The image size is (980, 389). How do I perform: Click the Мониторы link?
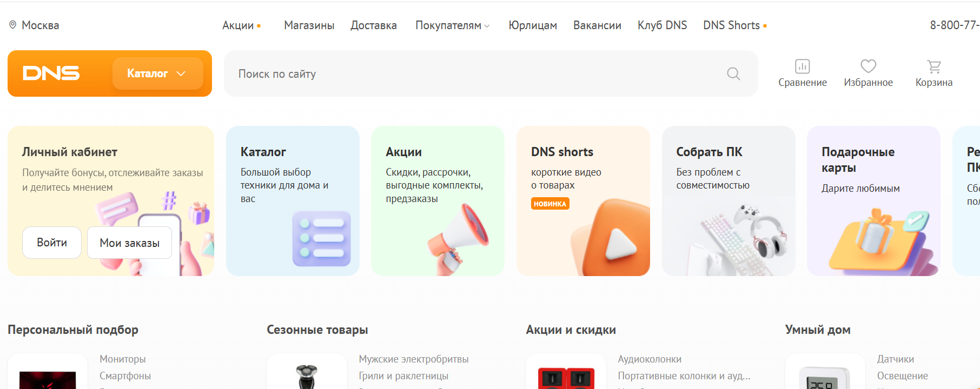[123, 359]
